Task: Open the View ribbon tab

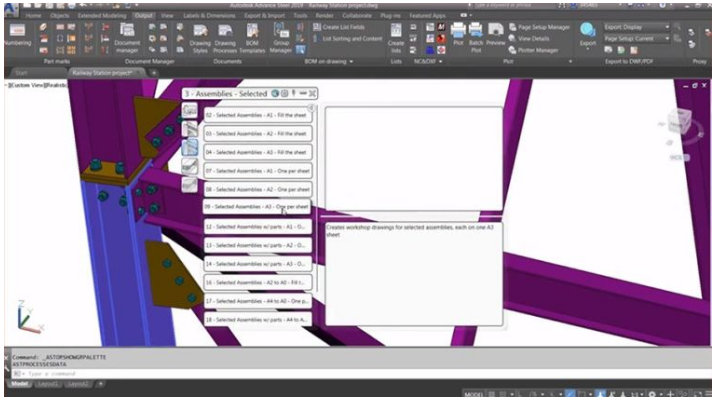Action: coord(167,16)
